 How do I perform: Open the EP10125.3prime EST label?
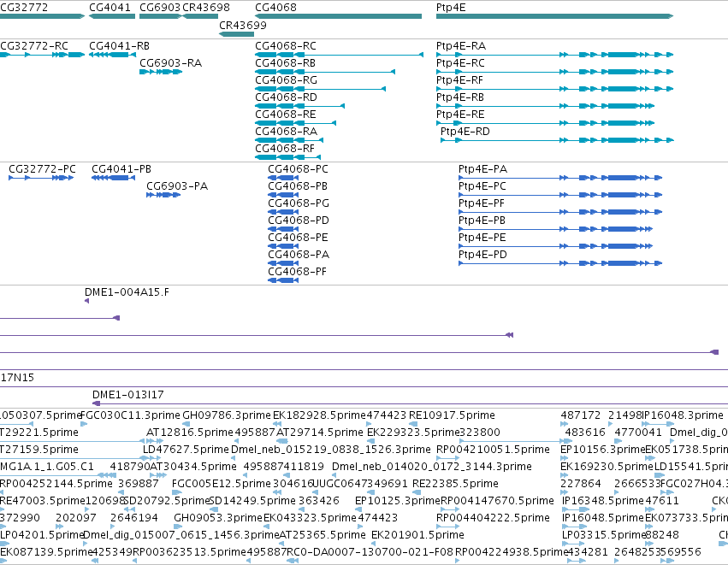click(398, 501)
